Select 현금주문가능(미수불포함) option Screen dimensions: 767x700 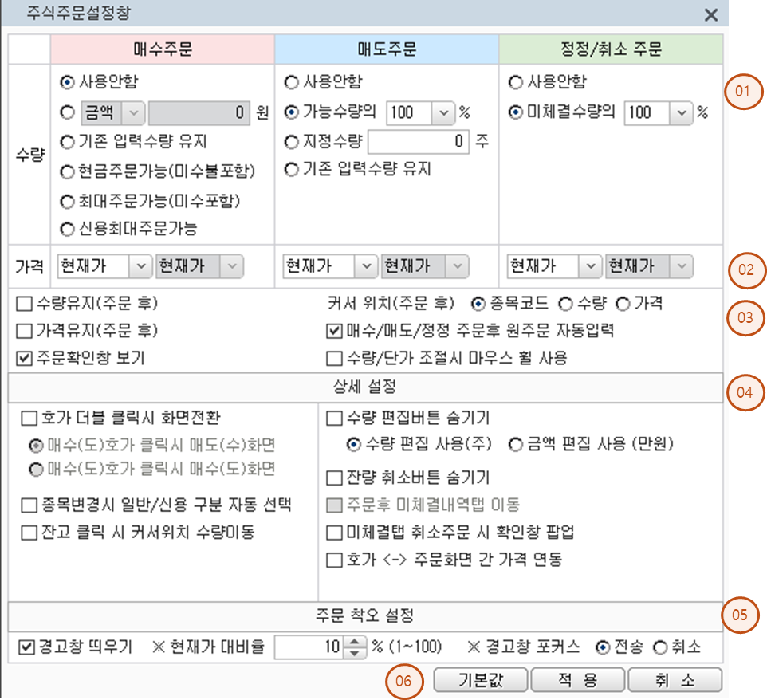67,172
